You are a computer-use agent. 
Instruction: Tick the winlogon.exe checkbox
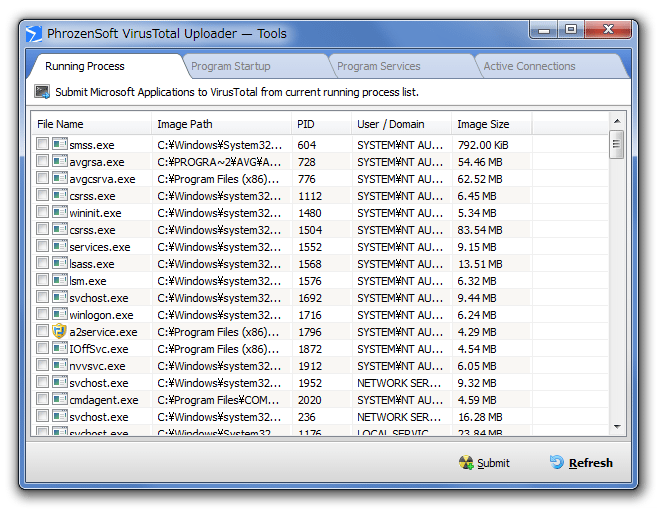click(43, 314)
